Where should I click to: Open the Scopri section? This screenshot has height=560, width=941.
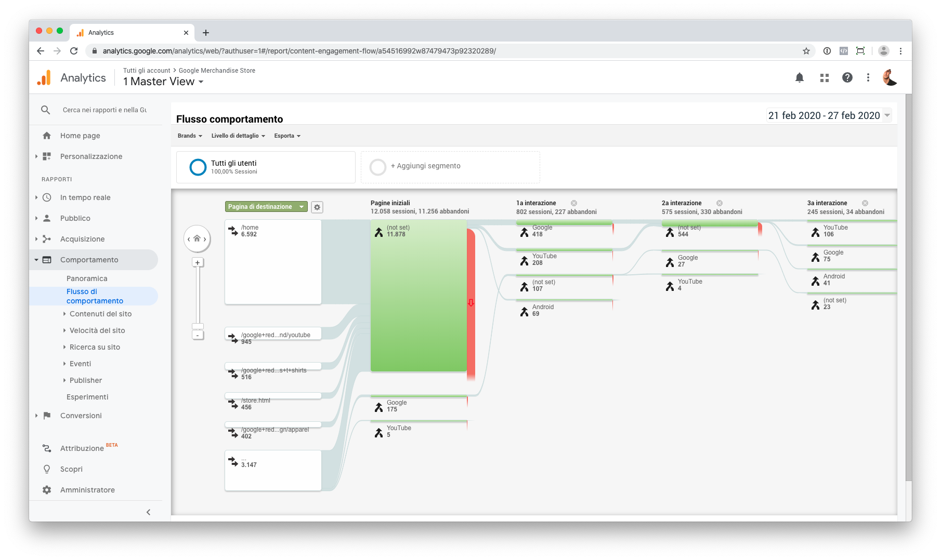pyautogui.click(x=71, y=469)
